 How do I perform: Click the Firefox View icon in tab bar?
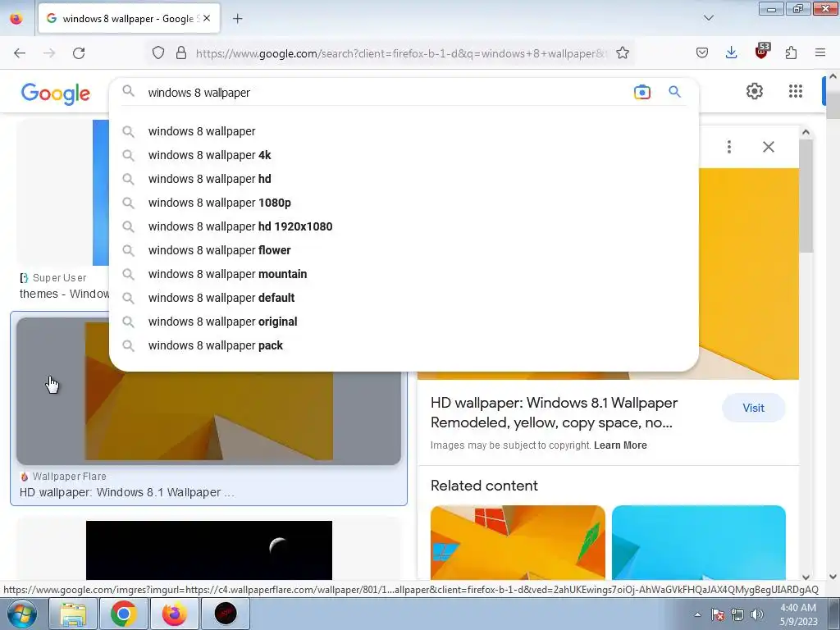click(16, 19)
